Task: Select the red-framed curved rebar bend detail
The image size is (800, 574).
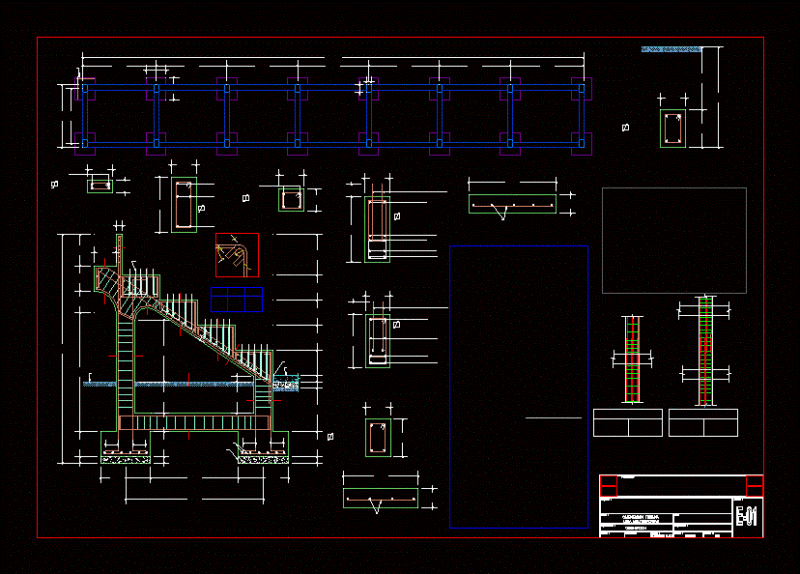Action: (x=237, y=255)
